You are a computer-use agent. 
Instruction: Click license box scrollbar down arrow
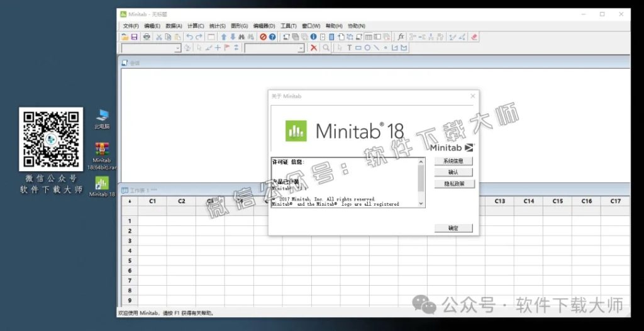(421, 203)
